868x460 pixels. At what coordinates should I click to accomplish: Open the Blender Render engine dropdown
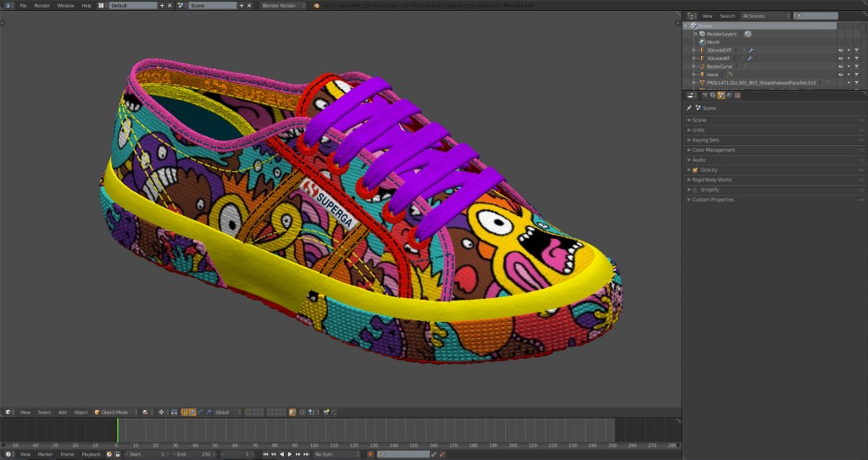pyautogui.click(x=283, y=6)
